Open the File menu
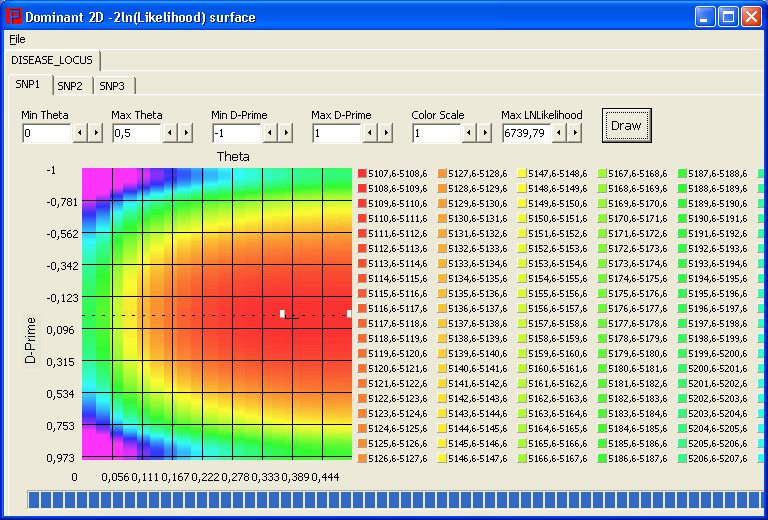 tap(17, 39)
